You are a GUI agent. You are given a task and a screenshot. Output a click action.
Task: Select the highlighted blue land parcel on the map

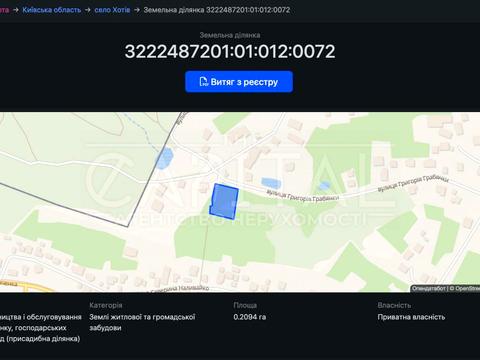(224, 201)
